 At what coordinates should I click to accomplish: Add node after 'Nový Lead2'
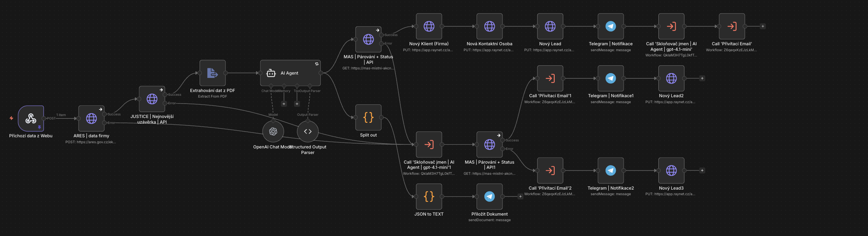tap(702, 78)
